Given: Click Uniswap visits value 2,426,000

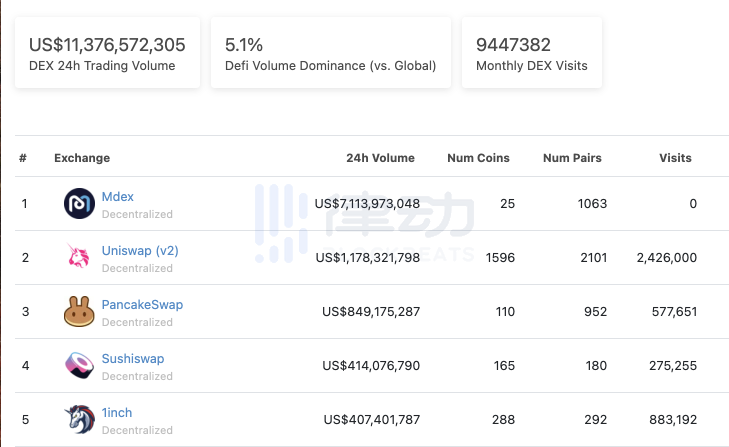Looking at the screenshot, I should pos(666,257).
